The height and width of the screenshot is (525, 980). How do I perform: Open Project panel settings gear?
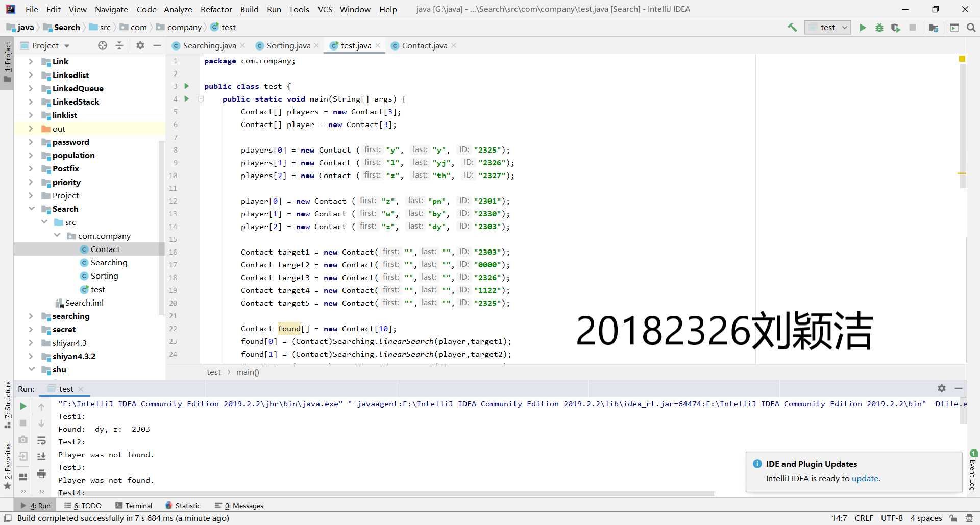coord(140,45)
